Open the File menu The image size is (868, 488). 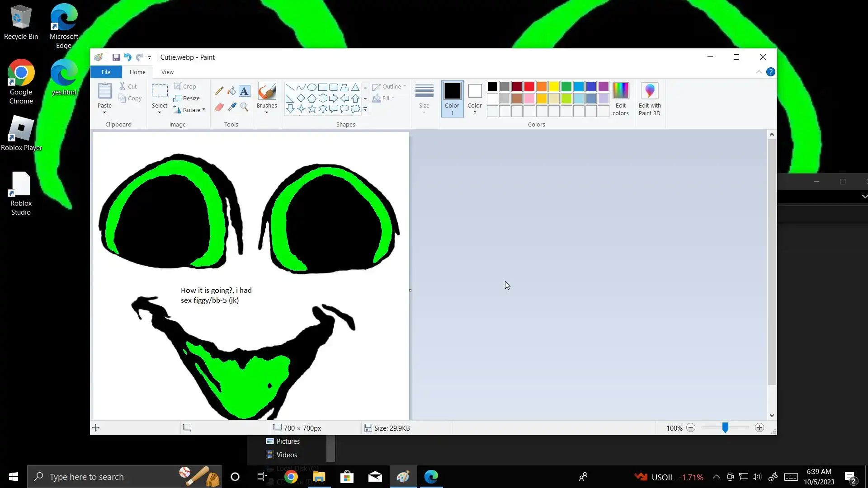click(106, 72)
